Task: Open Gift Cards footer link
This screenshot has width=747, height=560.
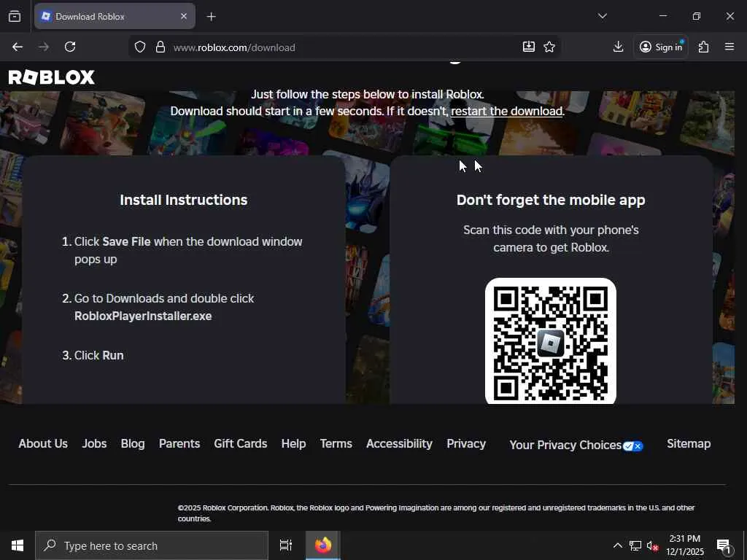Action: 241,443
